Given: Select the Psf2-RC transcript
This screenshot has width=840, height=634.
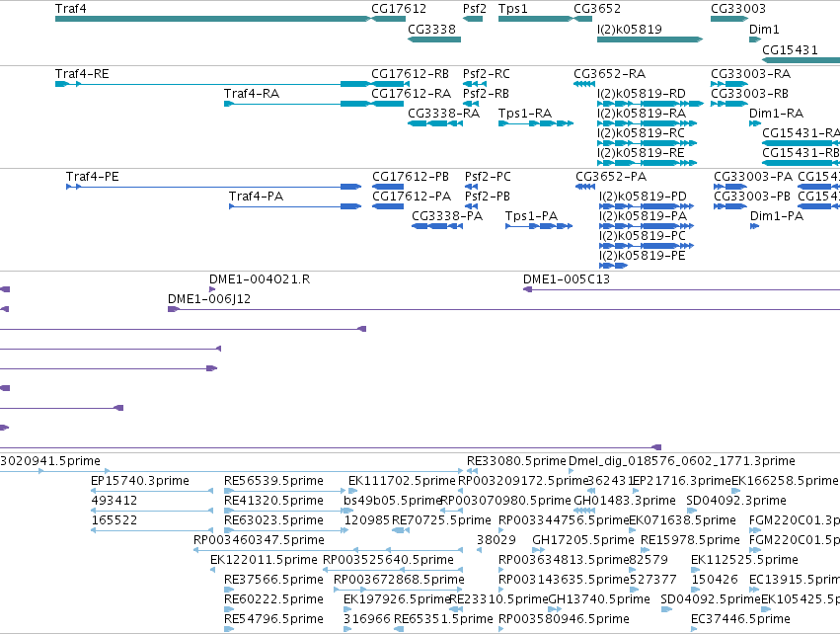Looking at the screenshot, I should tap(475, 84).
